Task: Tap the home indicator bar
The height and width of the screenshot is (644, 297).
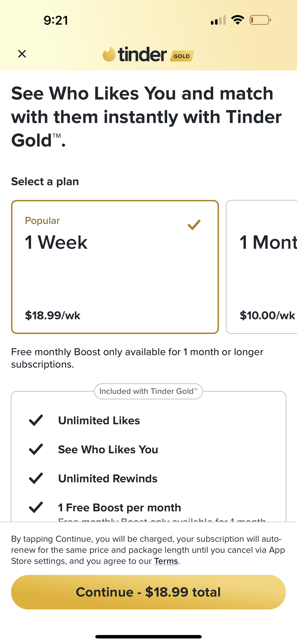Action: click(x=148, y=636)
